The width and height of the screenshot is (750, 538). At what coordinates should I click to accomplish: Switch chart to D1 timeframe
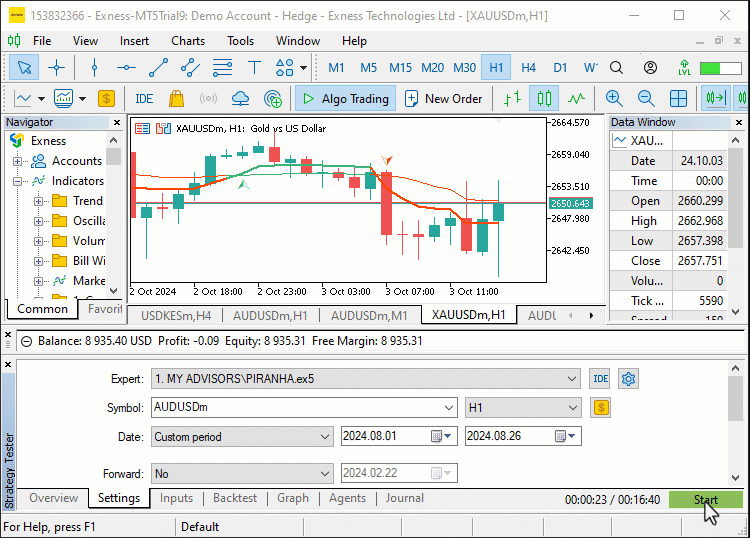[560, 67]
